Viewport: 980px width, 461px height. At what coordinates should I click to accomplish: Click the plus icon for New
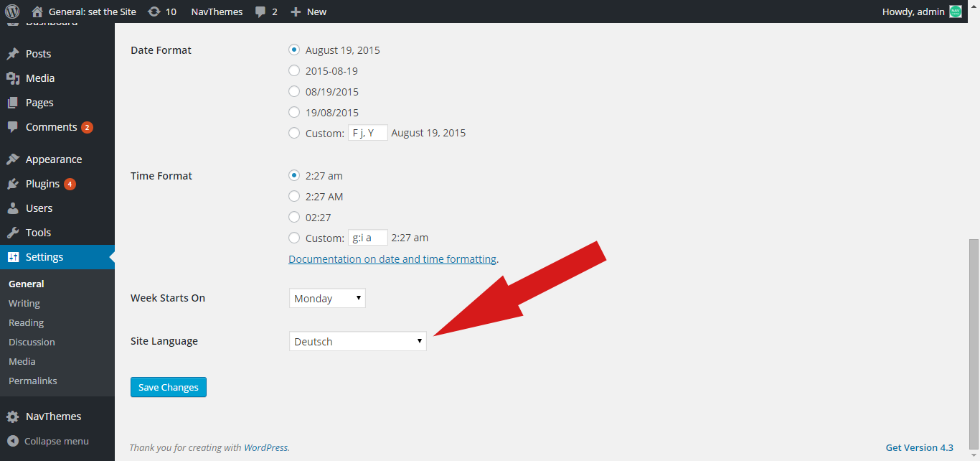(x=296, y=11)
